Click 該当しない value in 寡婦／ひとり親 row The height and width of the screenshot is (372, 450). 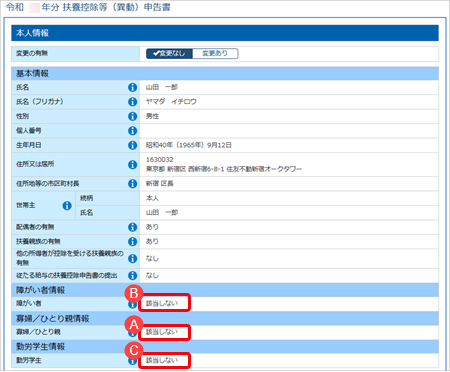162,332
